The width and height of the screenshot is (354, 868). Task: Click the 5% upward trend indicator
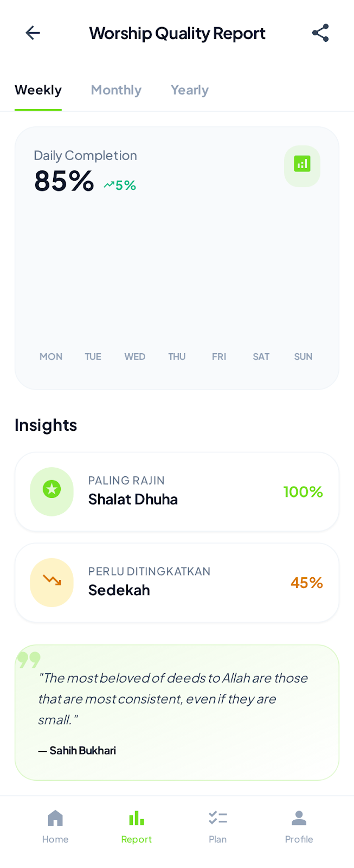[x=120, y=186]
